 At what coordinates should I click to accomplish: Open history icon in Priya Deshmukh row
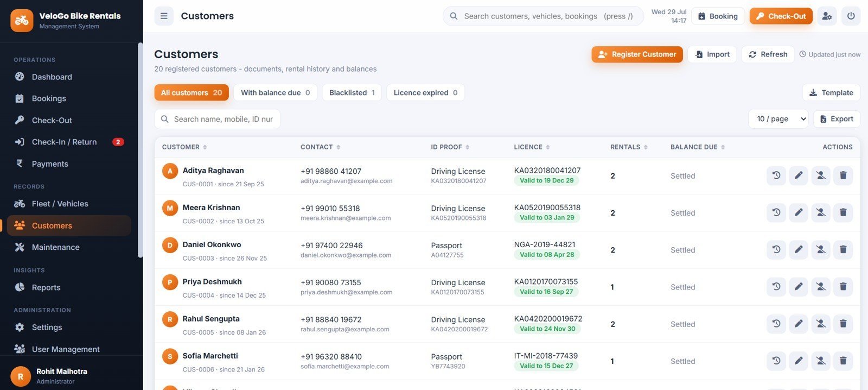776,287
